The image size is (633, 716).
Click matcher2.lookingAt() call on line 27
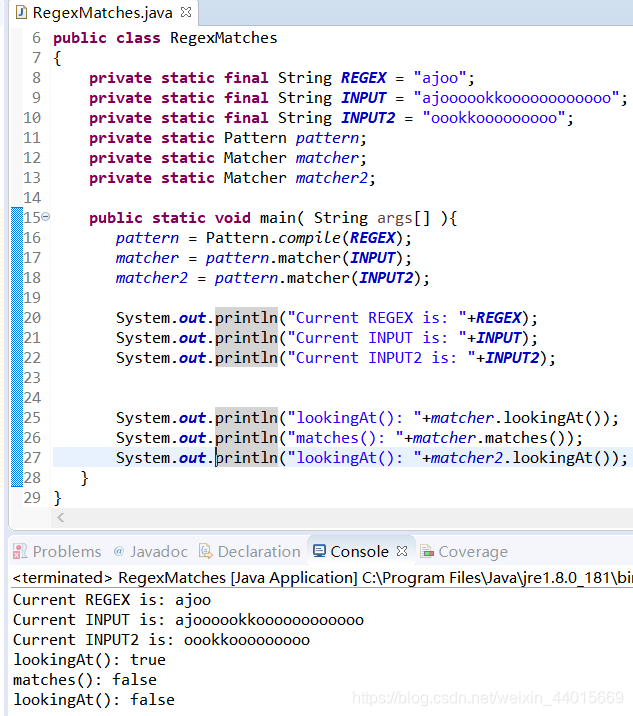tap(524, 458)
